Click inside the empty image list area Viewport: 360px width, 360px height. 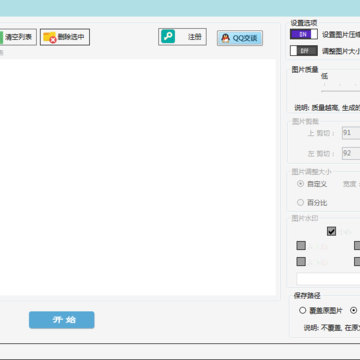[x=138, y=177]
